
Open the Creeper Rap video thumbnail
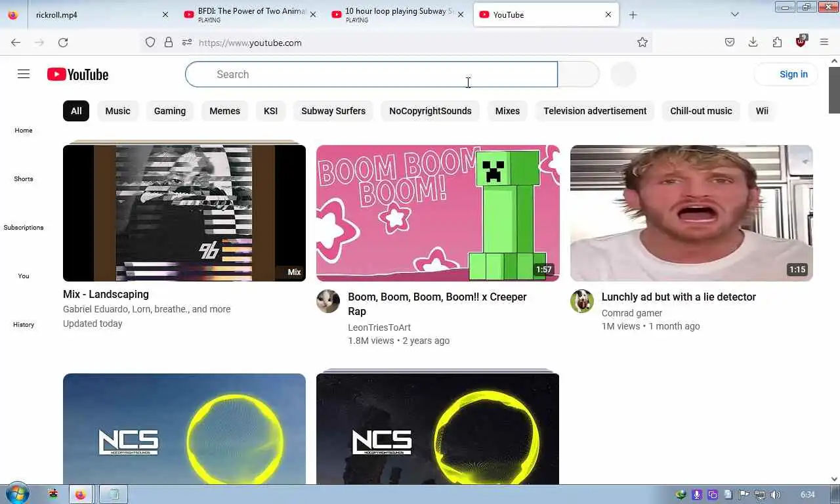click(x=438, y=213)
